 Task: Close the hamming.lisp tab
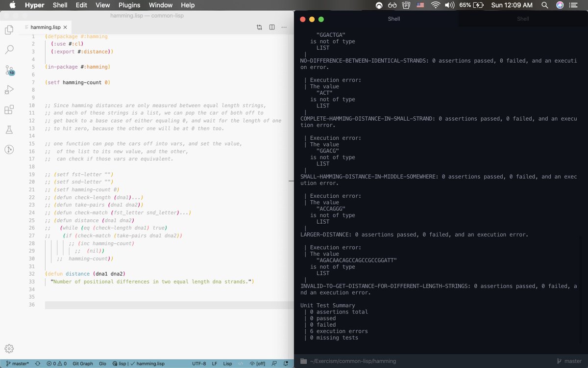pos(65,27)
